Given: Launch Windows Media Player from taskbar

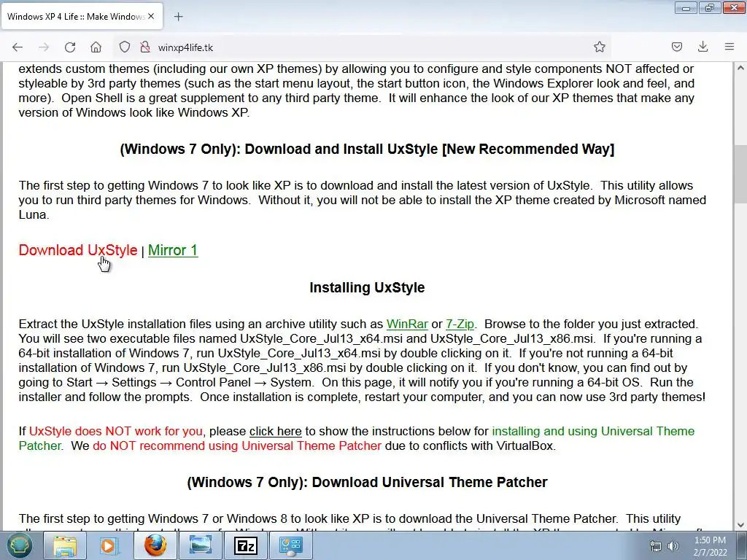Looking at the screenshot, I should click(109, 545).
